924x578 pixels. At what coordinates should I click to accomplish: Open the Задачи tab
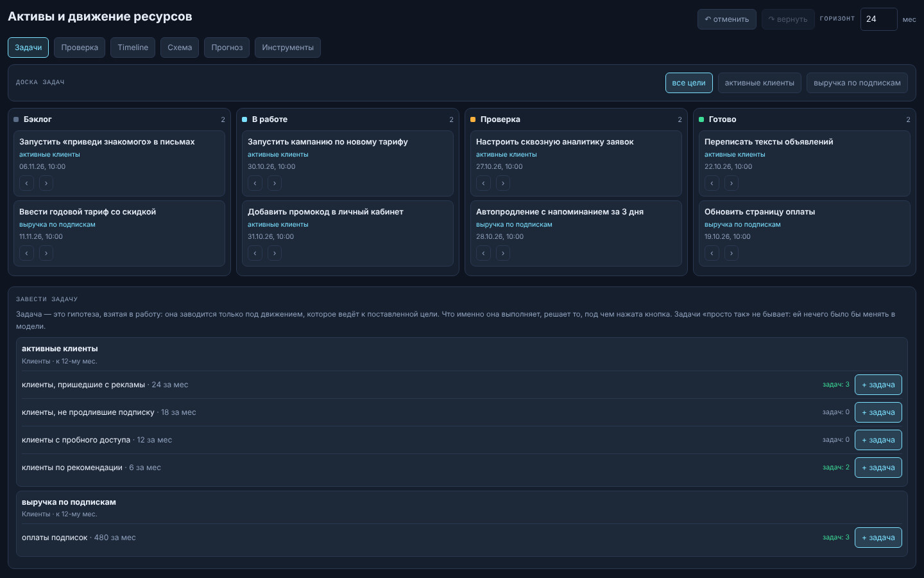[x=28, y=48]
